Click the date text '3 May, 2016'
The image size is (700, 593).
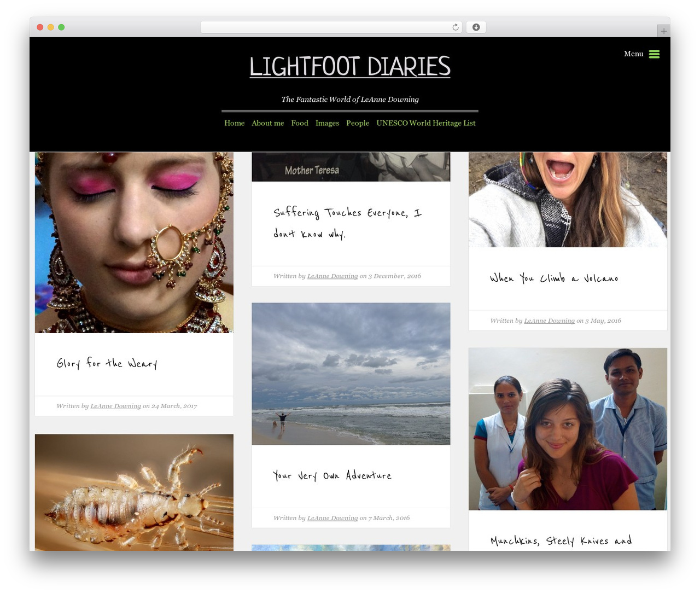point(603,321)
